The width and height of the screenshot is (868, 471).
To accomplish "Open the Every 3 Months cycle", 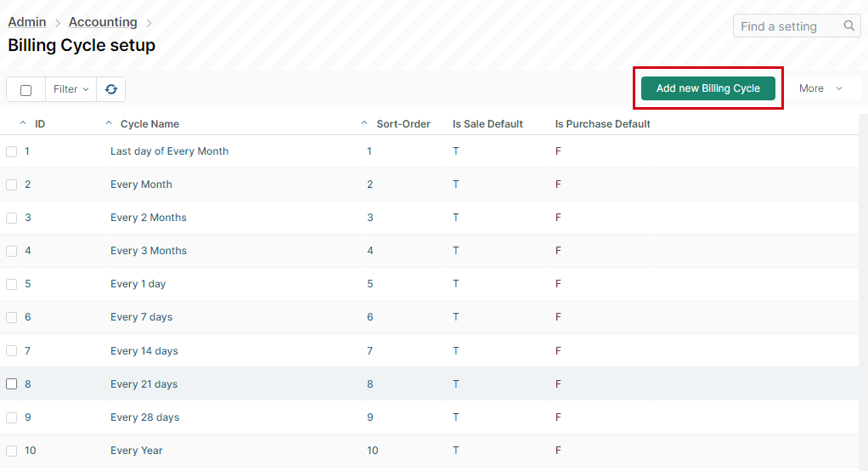I will pos(149,251).
